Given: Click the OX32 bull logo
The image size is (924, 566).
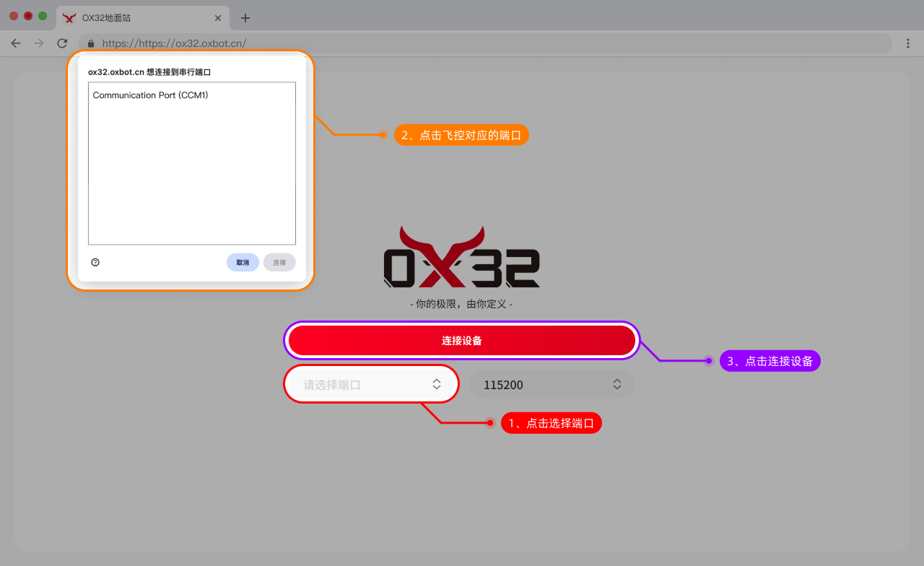Looking at the screenshot, I should tap(462, 257).
